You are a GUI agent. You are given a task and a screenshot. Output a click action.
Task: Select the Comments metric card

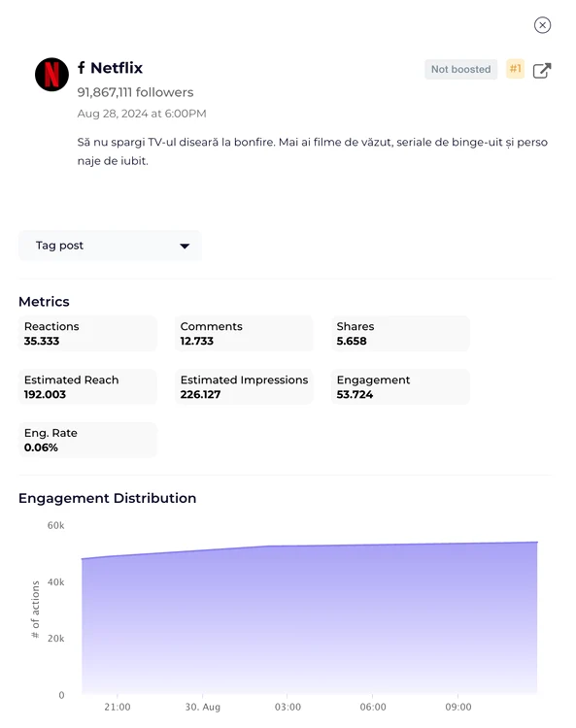pyautogui.click(x=244, y=333)
